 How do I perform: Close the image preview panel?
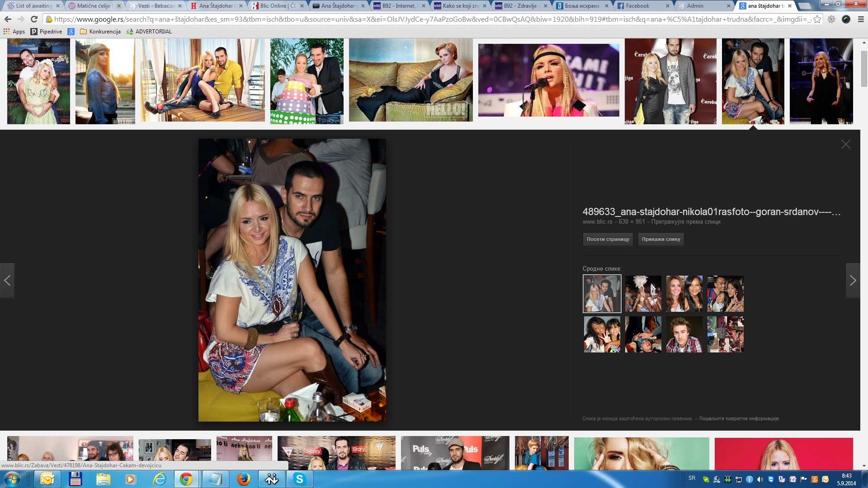pos(845,144)
